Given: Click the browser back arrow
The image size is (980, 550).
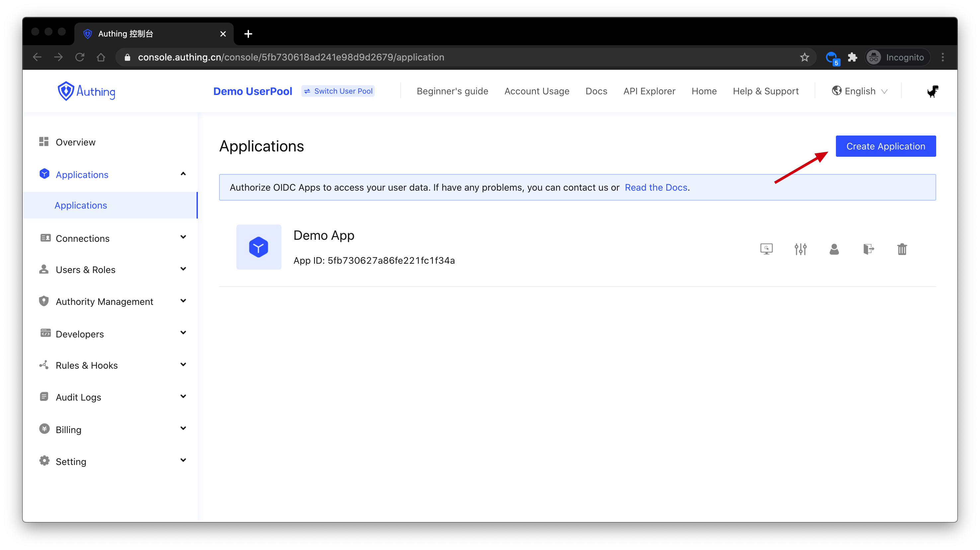Looking at the screenshot, I should pos(37,57).
